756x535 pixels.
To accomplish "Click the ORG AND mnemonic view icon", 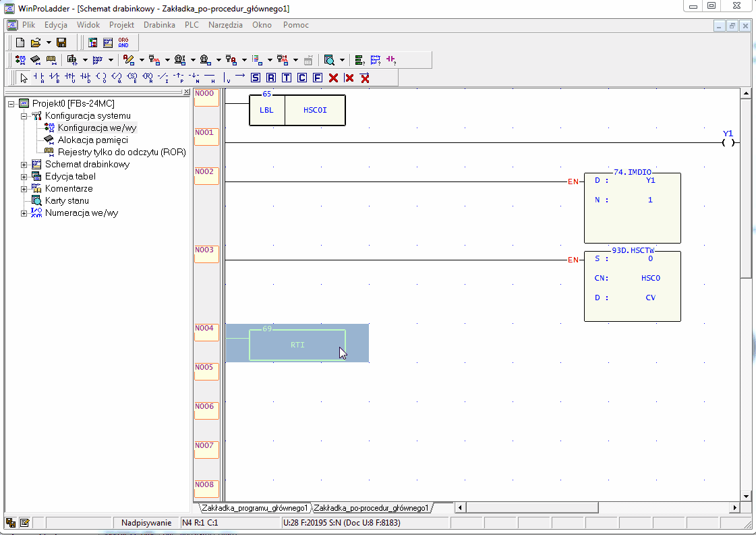I will point(123,43).
